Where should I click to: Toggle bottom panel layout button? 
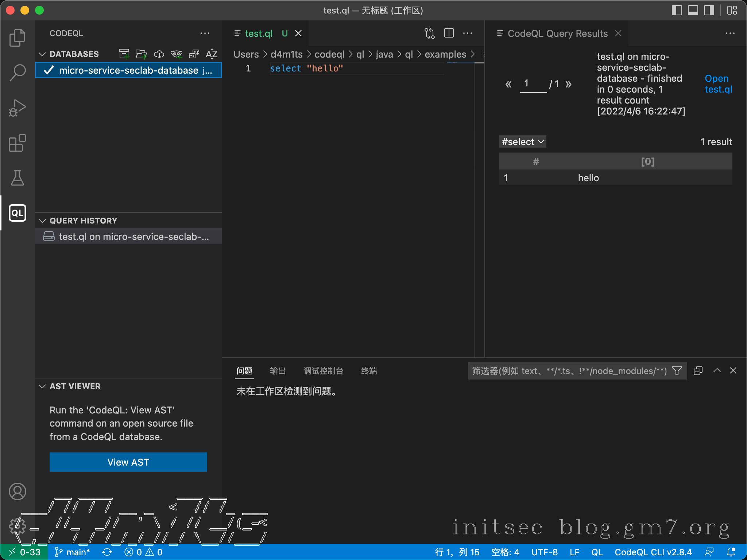693,10
